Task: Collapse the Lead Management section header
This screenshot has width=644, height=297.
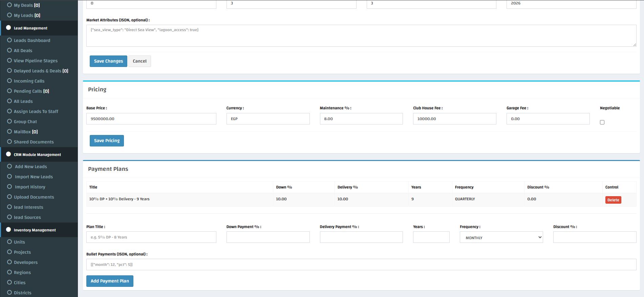Action: coord(39,28)
